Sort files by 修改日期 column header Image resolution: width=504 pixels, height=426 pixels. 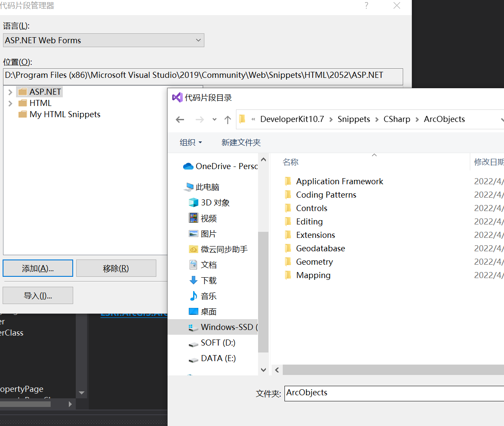[488, 162]
